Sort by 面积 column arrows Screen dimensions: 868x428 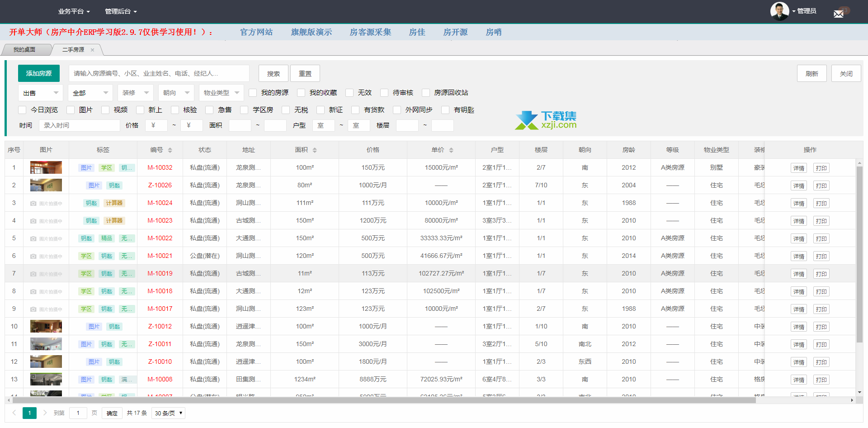(315, 150)
